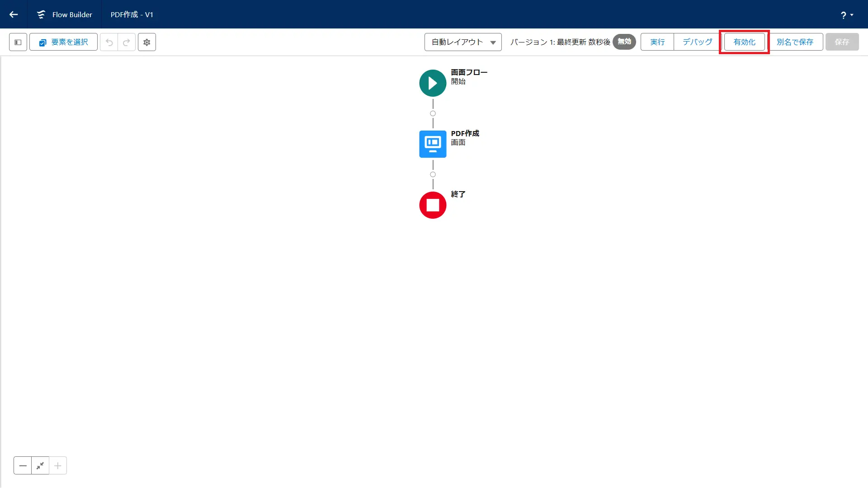Click the デバッグ button
The height and width of the screenshot is (488, 868).
point(697,42)
